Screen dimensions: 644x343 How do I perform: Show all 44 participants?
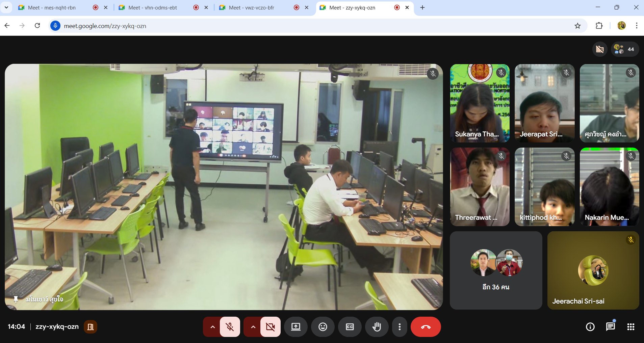625,49
